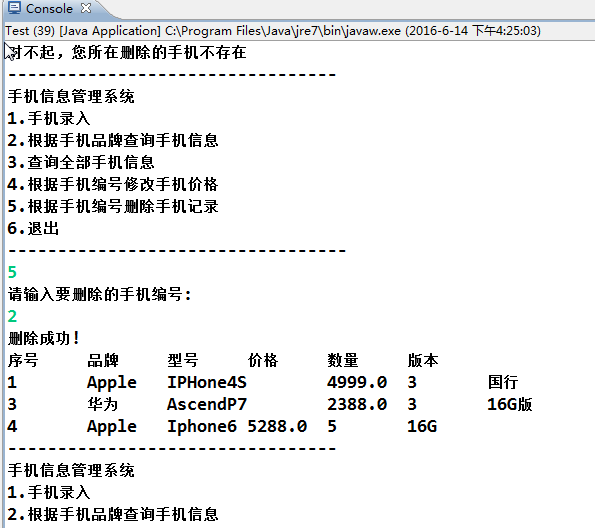Image resolution: width=595 pixels, height=528 pixels.
Task: Click the 'IPHone4S' model value
Action: pyautogui.click(x=207, y=382)
